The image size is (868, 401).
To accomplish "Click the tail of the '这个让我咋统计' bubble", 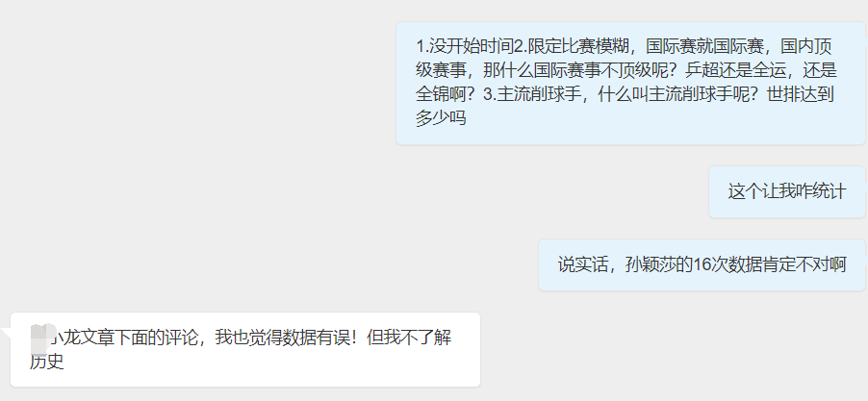I will coord(866,187).
